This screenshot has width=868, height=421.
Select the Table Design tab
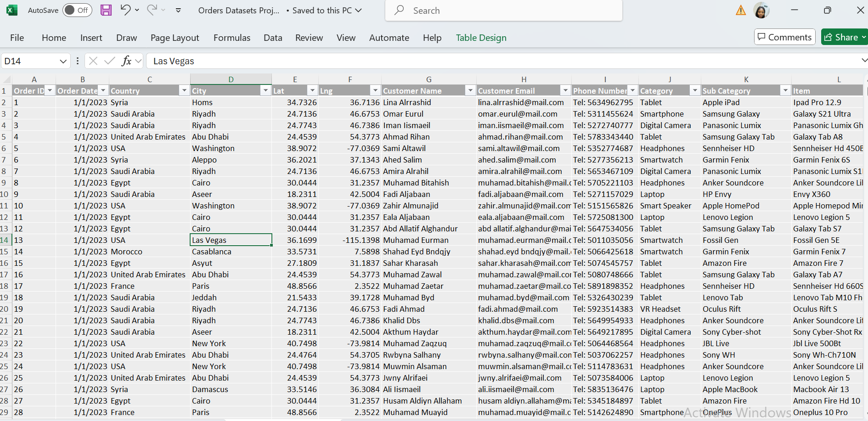[x=481, y=38]
